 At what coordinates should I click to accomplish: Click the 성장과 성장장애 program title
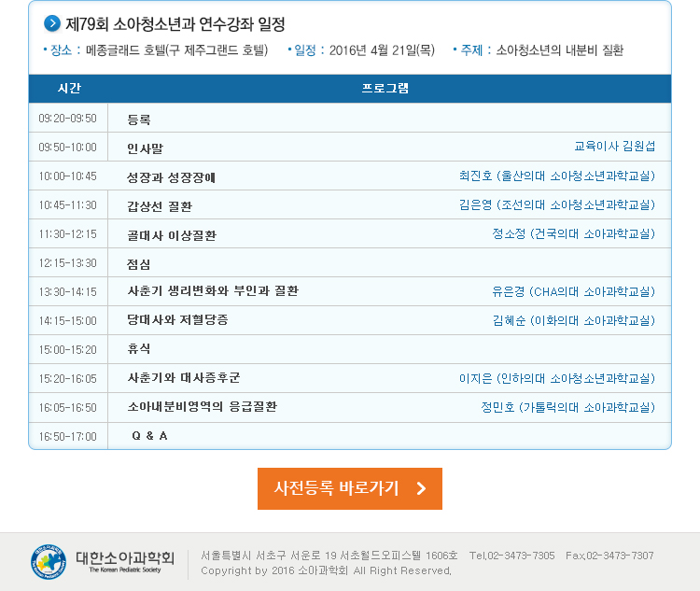point(171,176)
